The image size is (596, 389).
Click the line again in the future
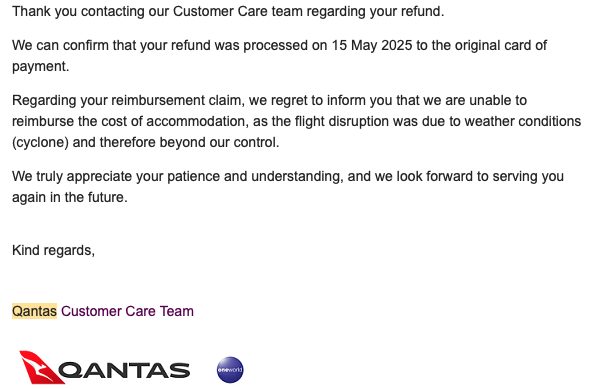point(70,197)
